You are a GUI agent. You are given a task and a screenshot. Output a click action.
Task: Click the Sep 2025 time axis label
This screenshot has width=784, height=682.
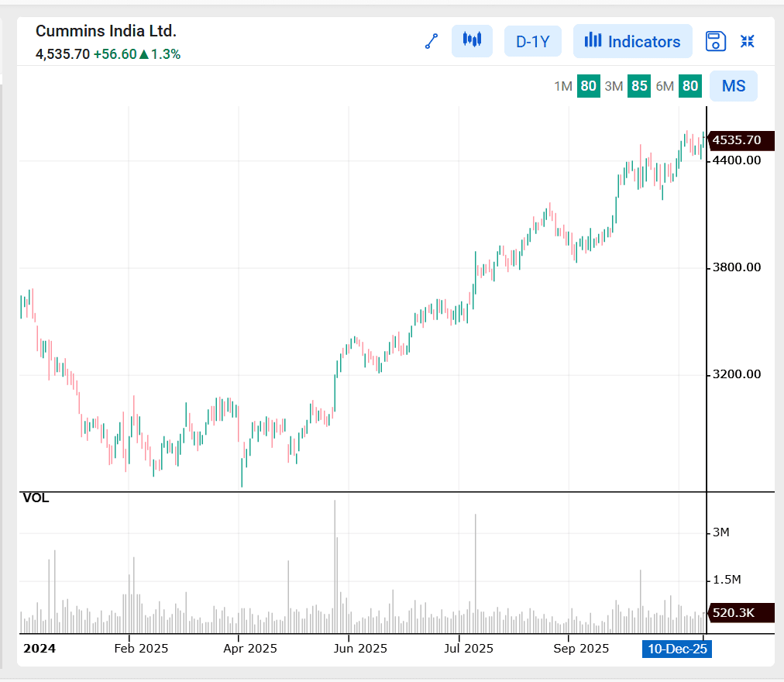click(x=581, y=649)
